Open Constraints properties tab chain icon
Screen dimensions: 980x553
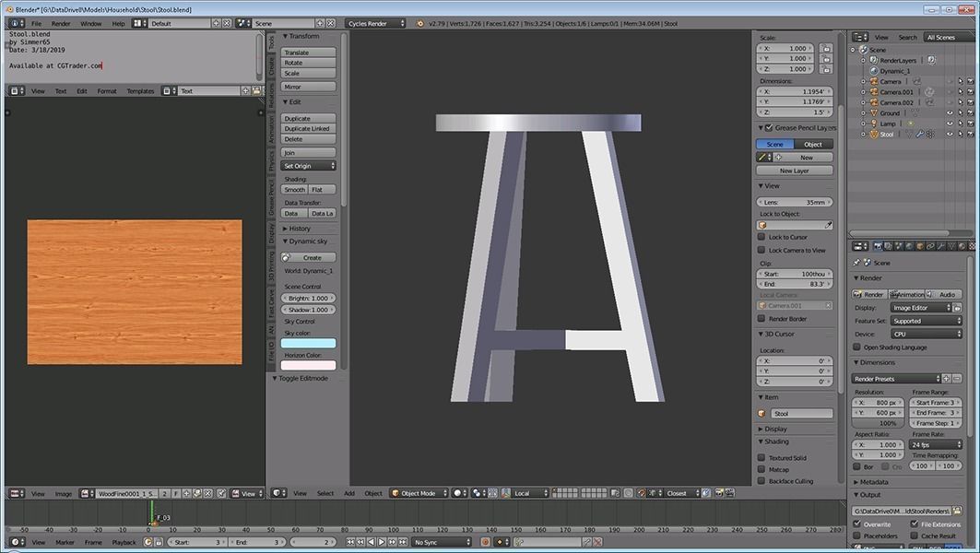[x=930, y=246]
